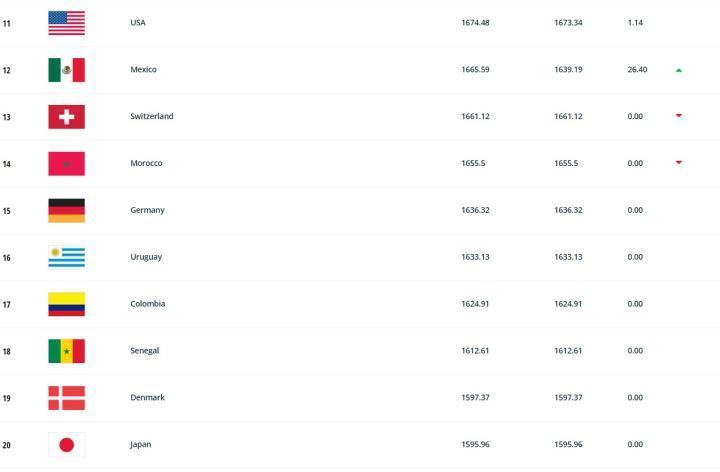Click the Japan flag icon
The image size is (720, 472).
66,445
